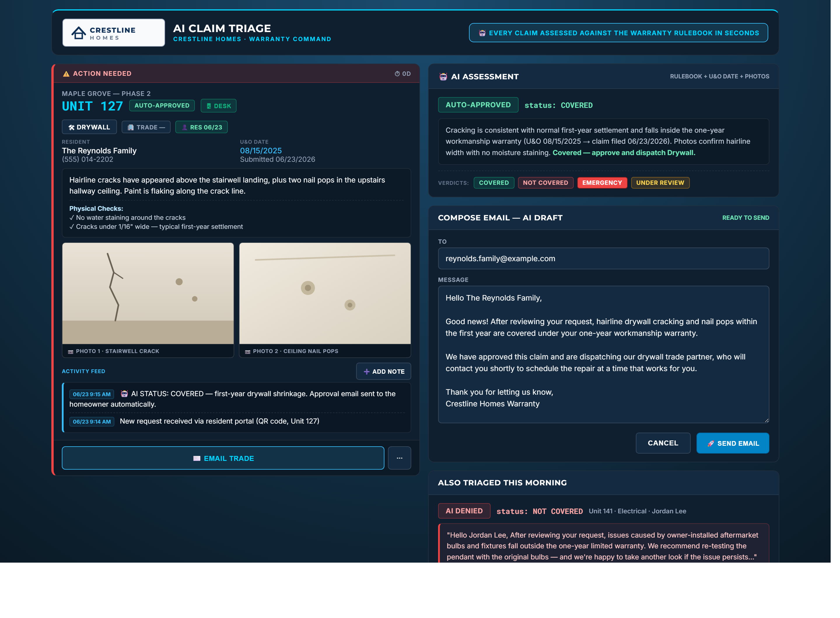Click the To email address field
Image resolution: width=840 pixels, height=618 pixels.
(x=603, y=259)
